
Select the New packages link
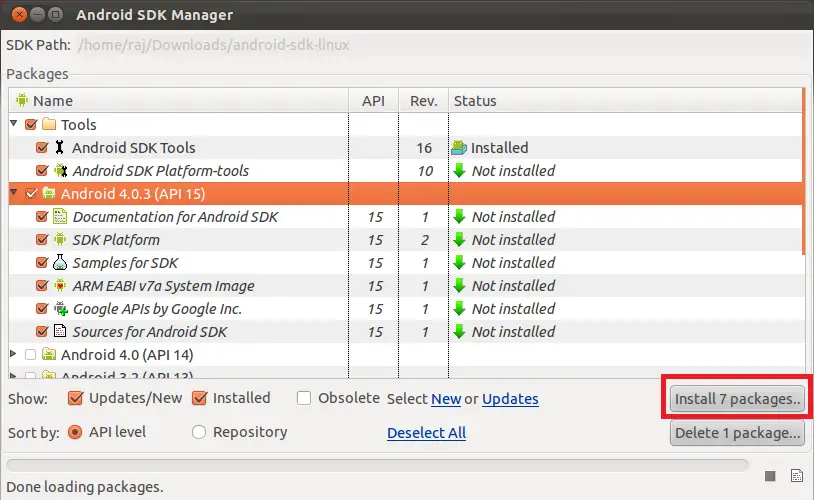coord(446,399)
